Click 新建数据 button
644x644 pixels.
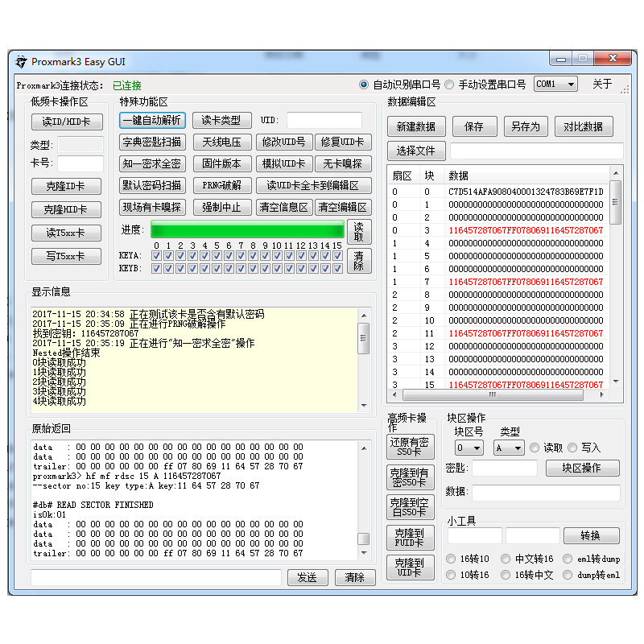click(x=416, y=126)
